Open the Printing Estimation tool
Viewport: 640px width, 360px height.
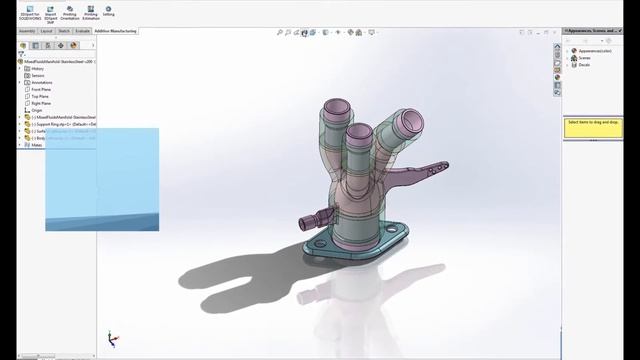[x=91, y=13]
